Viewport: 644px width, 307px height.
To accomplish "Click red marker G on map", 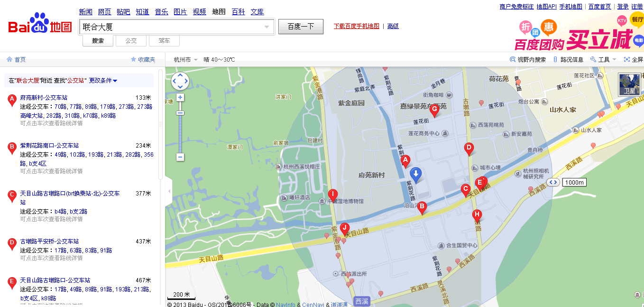I will 434,110.
